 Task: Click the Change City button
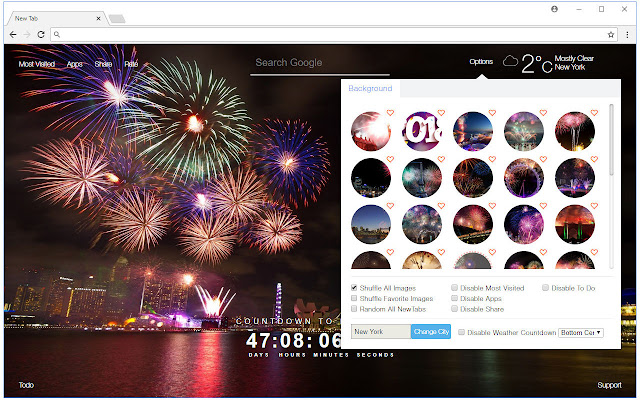point(431,331)
